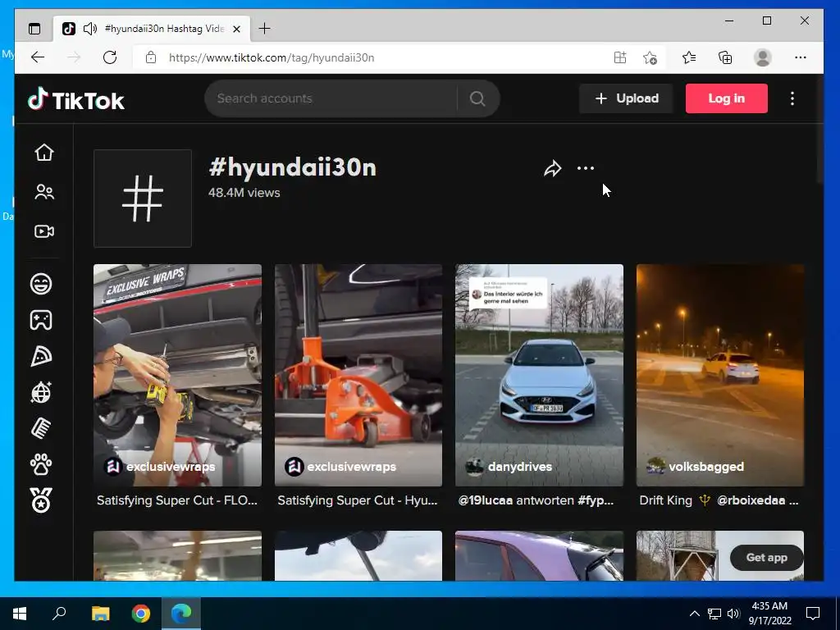Click the Log in button
Image resolution: width=840 pixels, height=630 pixels.
[727, 98]
